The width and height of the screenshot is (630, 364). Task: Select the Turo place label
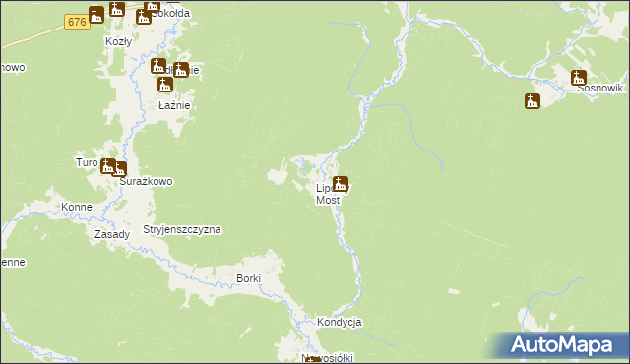coord(88,162)
